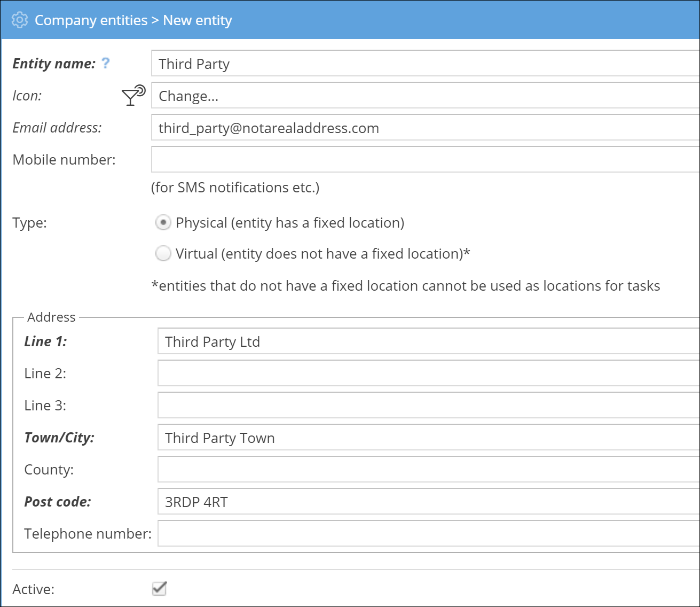
Task: Go back to Company entities breadcrumb
Action: click(x=91, y=20)
